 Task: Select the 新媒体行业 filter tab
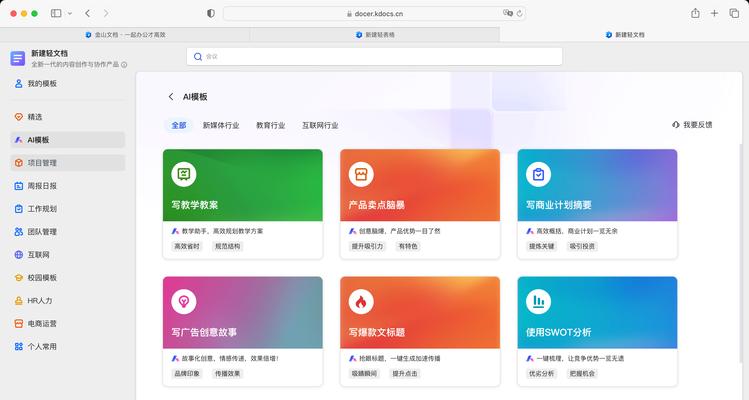pyautogui.click(x=221, y=125)
